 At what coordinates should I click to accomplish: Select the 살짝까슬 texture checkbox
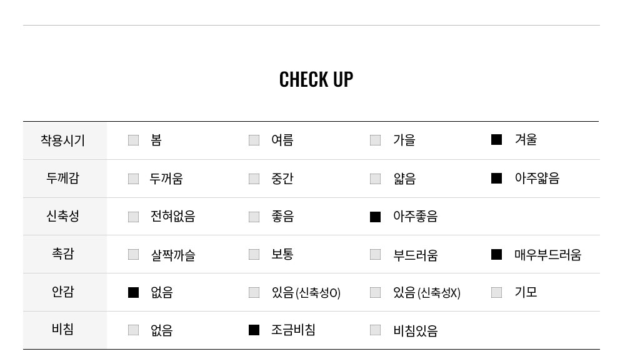point(133,254)
